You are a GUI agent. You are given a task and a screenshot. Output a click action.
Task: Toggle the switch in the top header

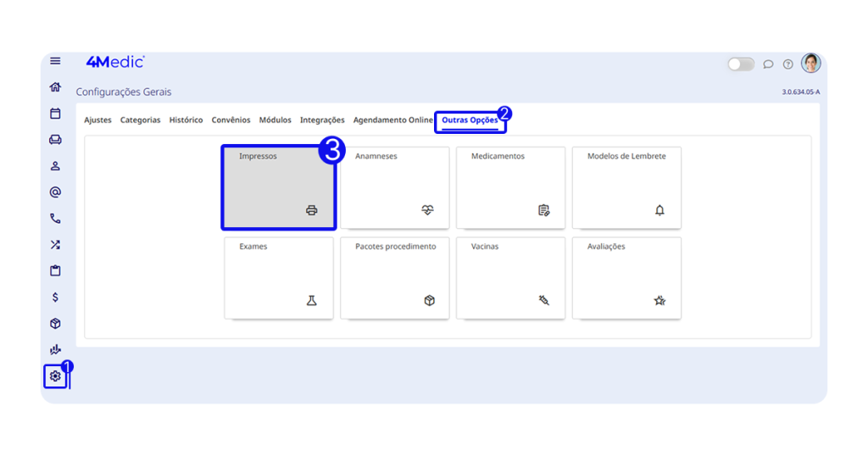[x=740, y=64]
